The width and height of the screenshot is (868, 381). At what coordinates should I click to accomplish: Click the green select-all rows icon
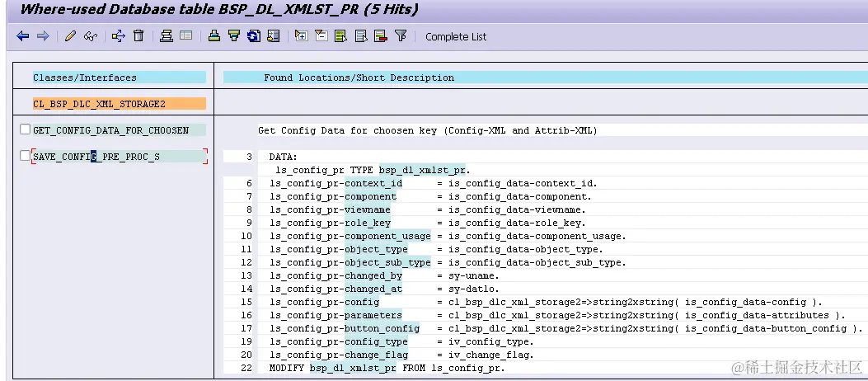tap(341, 36)
